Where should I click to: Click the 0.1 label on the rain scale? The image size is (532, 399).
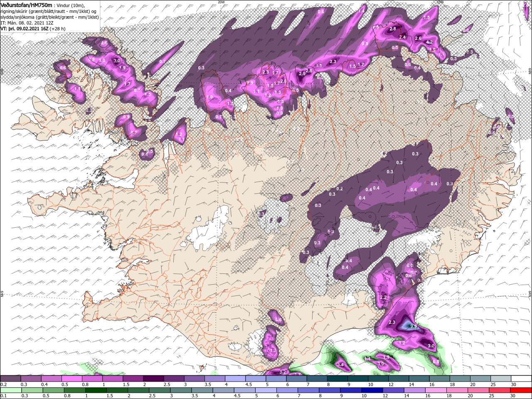(3, 396)
